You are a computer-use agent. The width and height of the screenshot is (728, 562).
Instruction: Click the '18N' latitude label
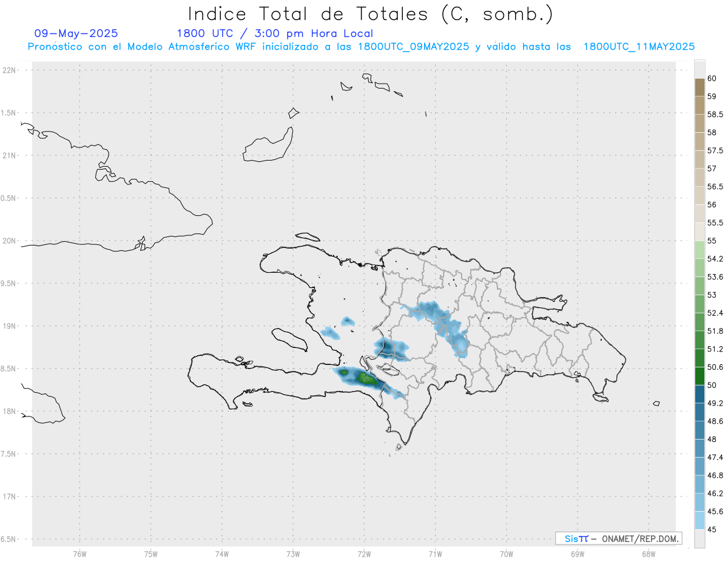pyautogui.click(x=10, y=412)
